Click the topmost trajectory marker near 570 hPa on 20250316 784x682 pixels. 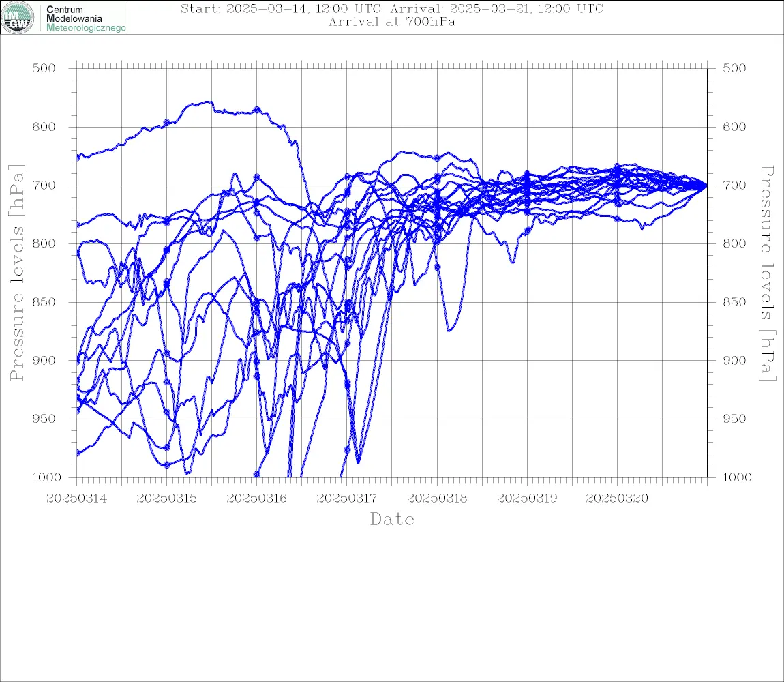pyautogui.click(x=256, y=110)
